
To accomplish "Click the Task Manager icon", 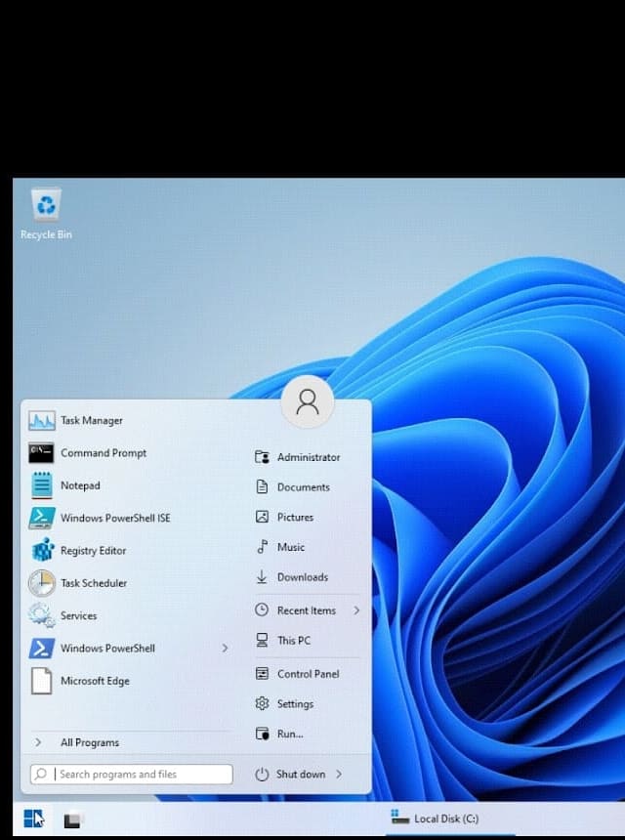I will (41, 421).
